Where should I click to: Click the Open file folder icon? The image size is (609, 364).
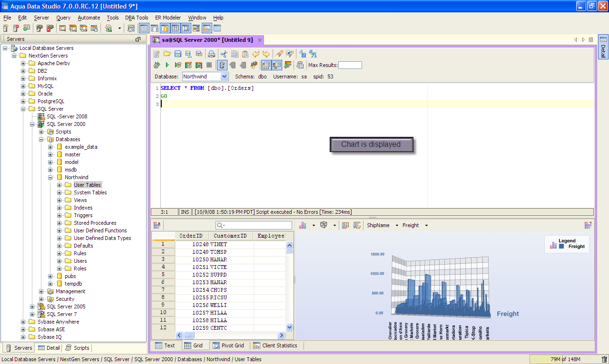(x=167, y=54)
